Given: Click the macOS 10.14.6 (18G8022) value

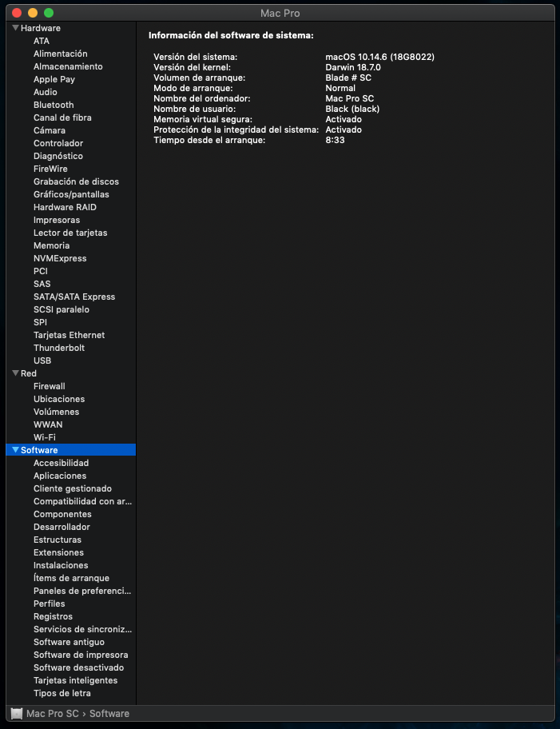Looking at the screenshot, I should point(379,57).
